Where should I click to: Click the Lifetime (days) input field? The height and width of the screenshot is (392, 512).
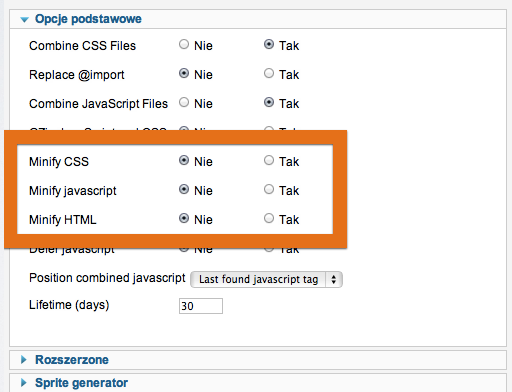tap(201, 306)
